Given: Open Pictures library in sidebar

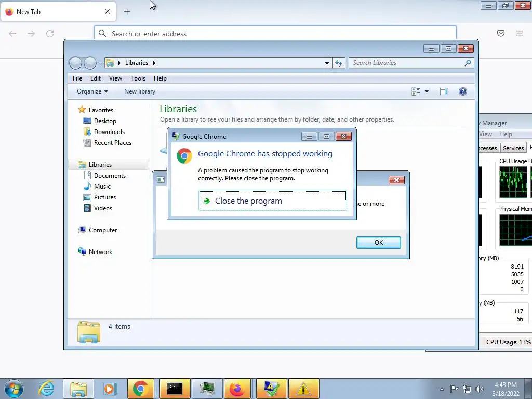Looking at the screenshot, I should [x=104, y=197].
